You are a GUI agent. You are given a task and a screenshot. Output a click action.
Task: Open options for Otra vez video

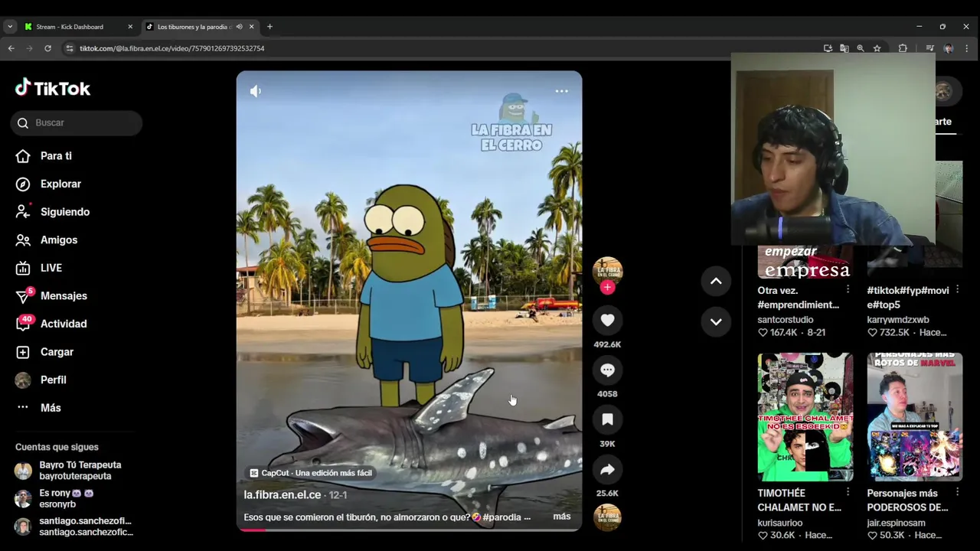(848, 289)
